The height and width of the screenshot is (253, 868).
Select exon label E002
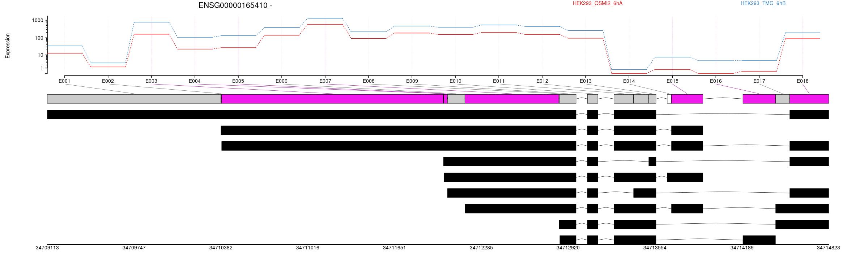(108, 81)
